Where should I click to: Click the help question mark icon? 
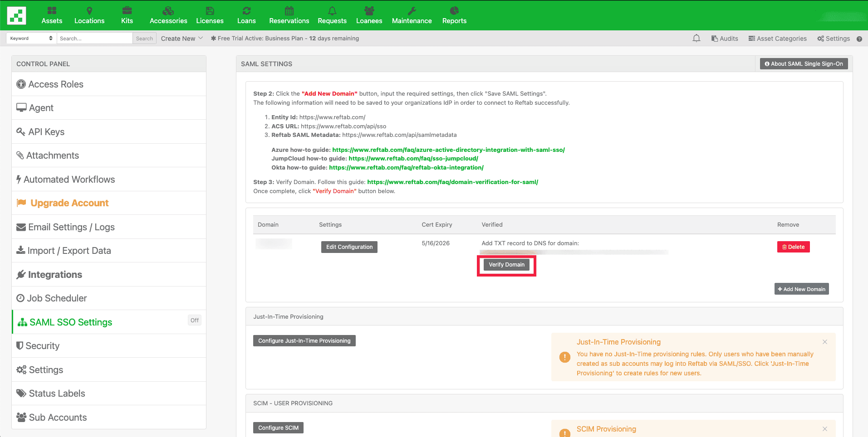click(859, 39)
